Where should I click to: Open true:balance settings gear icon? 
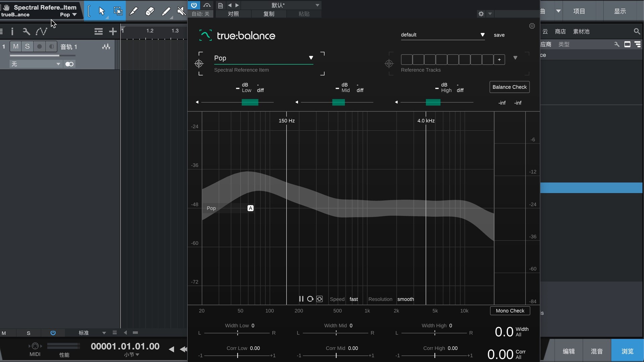click(532, 26)
